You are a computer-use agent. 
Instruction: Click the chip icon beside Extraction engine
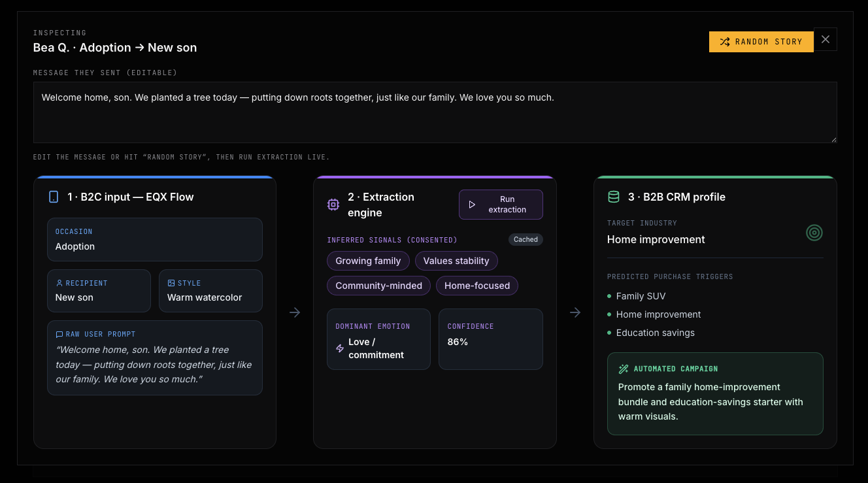click(x=333, y=205)
